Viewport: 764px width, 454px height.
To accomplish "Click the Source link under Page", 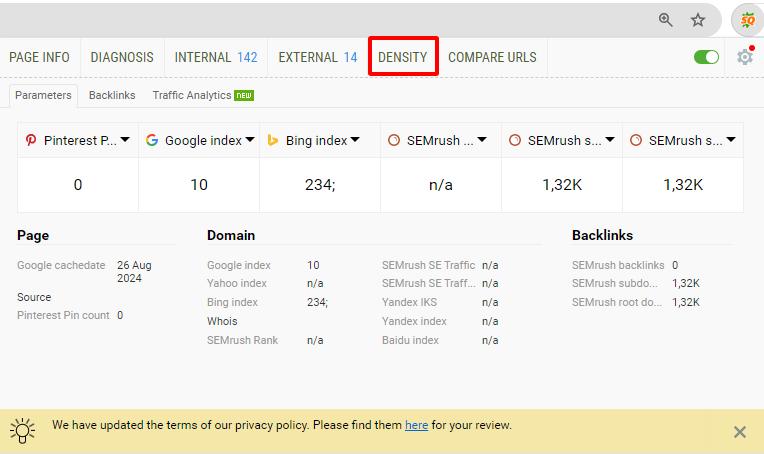I will (x=34, y=297).
